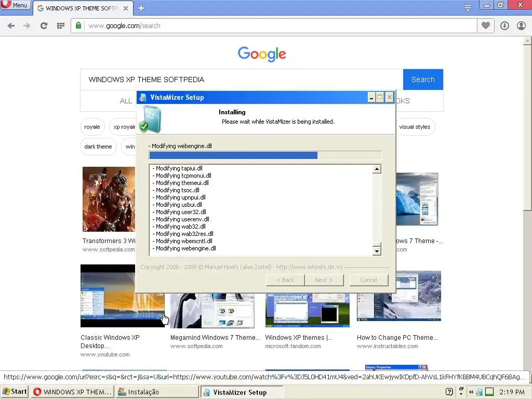
Task: Select the WINDOWS XP THEME SOFTPEDIA tab
Action: tap(83, 8)
